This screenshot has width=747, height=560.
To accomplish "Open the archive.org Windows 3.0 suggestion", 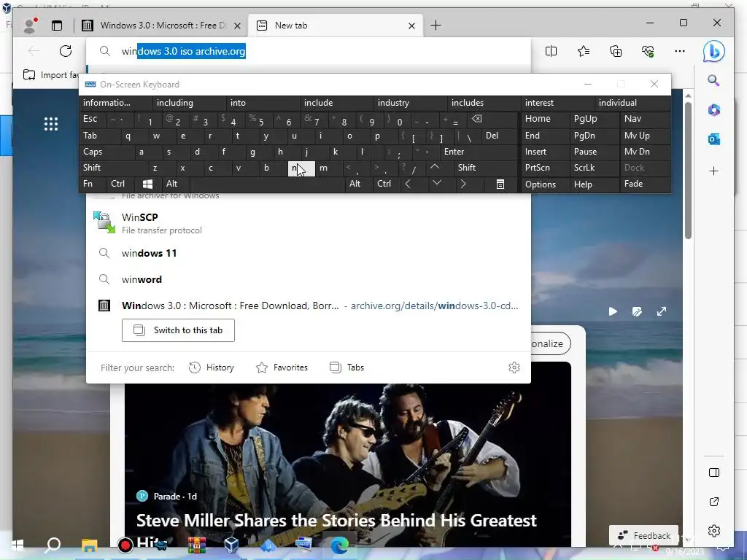I will (x=309, y=306).
